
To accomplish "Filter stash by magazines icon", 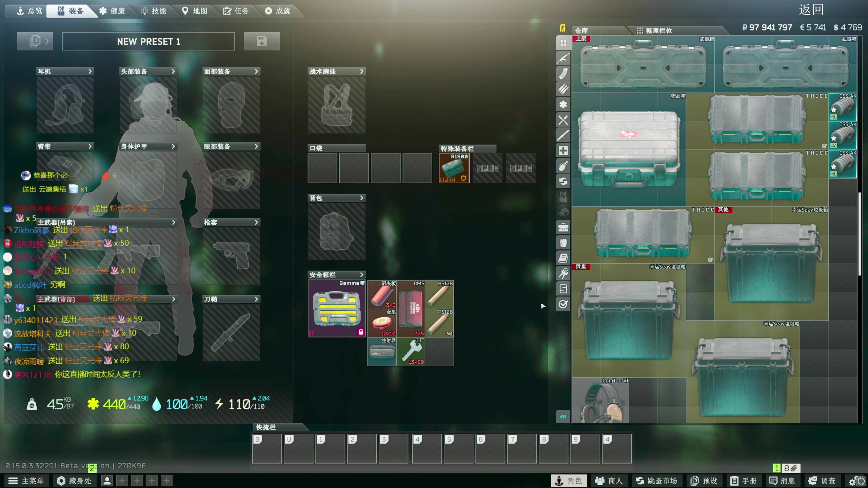I will (563, 74).
